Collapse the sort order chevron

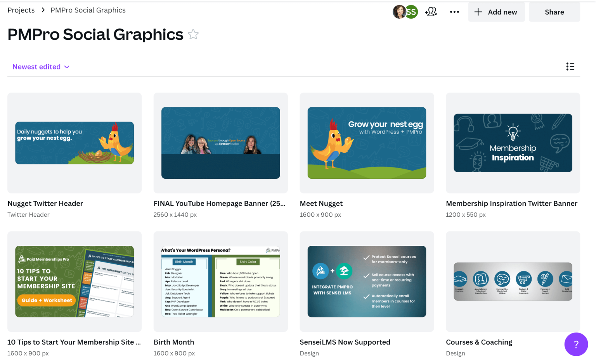(67, 67)
